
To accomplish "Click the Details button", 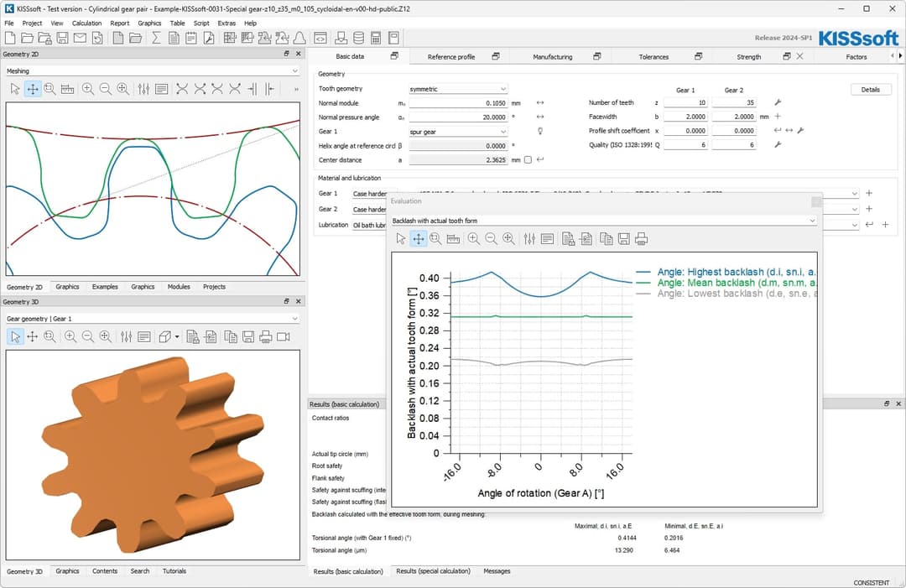I will click(871, 89).
